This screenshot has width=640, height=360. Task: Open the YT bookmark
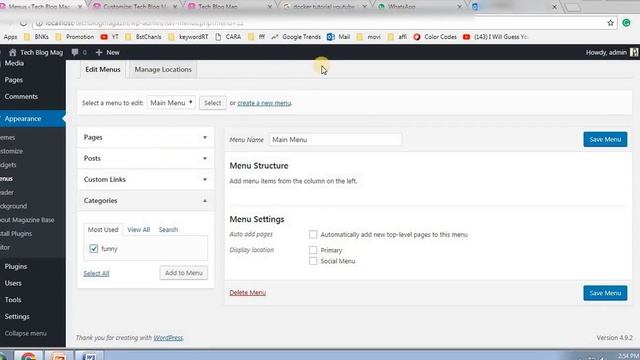point(109,37)
